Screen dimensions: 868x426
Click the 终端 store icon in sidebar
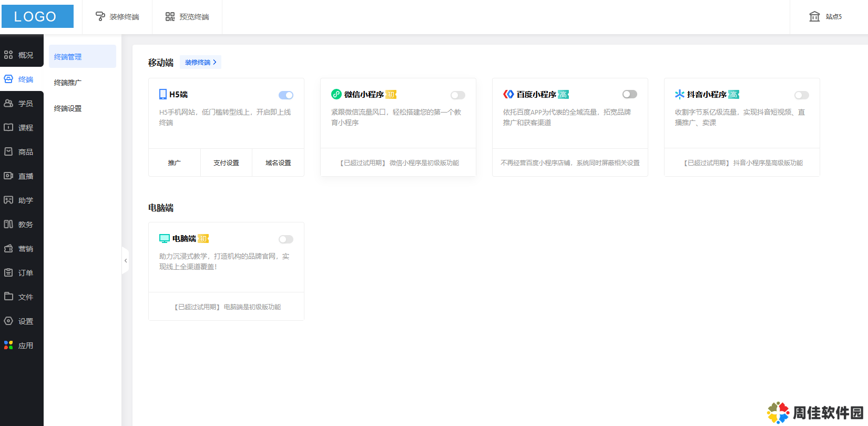click(8, 79)
